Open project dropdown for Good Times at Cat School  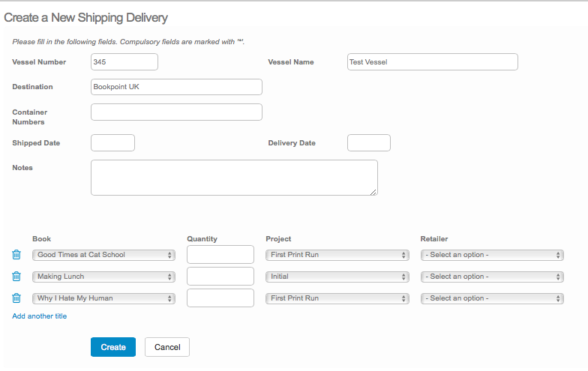[337, 255]
